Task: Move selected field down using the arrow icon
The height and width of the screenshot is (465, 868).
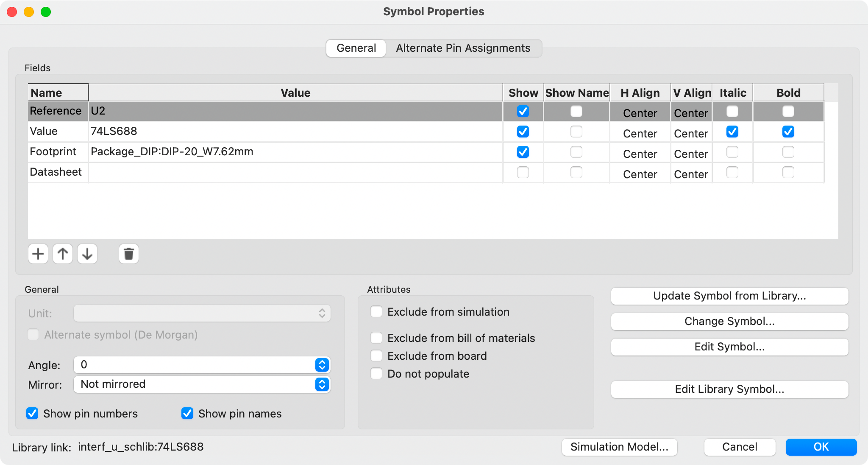Action: point(87,254)
